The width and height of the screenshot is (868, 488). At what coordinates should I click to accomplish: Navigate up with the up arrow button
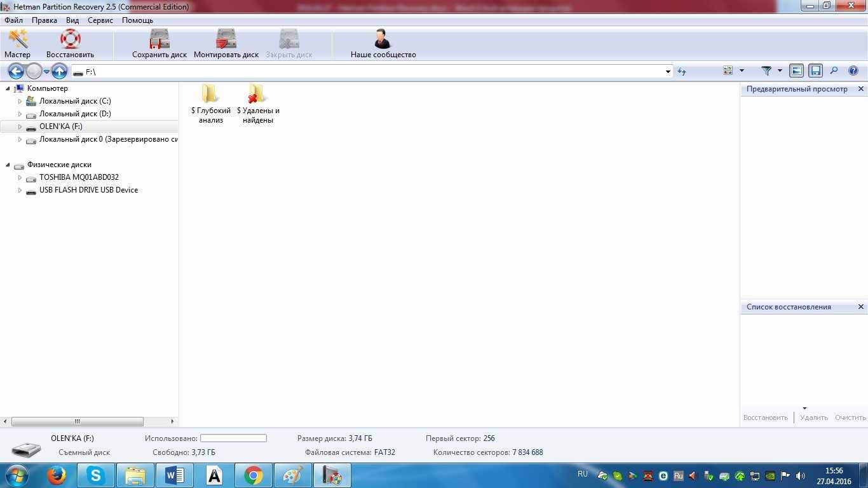coord(59,71)
